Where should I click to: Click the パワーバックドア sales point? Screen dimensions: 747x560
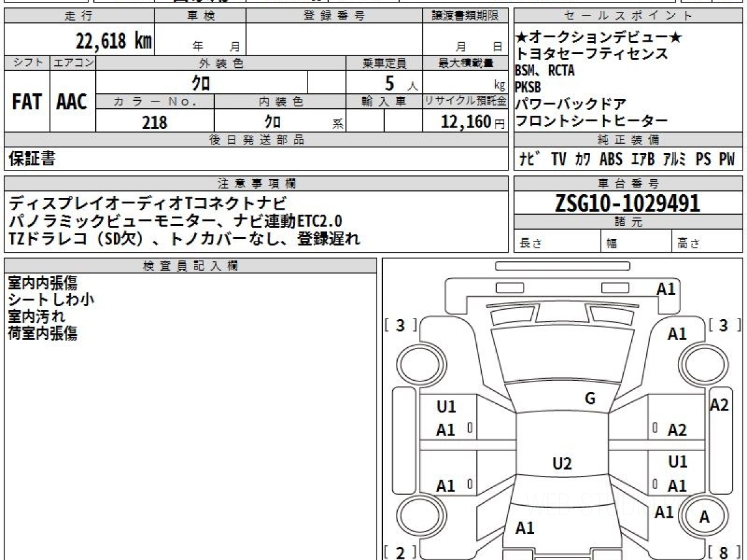click(571, 104)
